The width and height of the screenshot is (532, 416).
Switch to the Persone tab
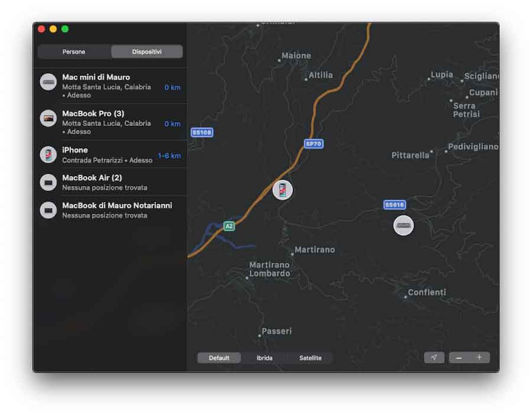tap(74, 51)
